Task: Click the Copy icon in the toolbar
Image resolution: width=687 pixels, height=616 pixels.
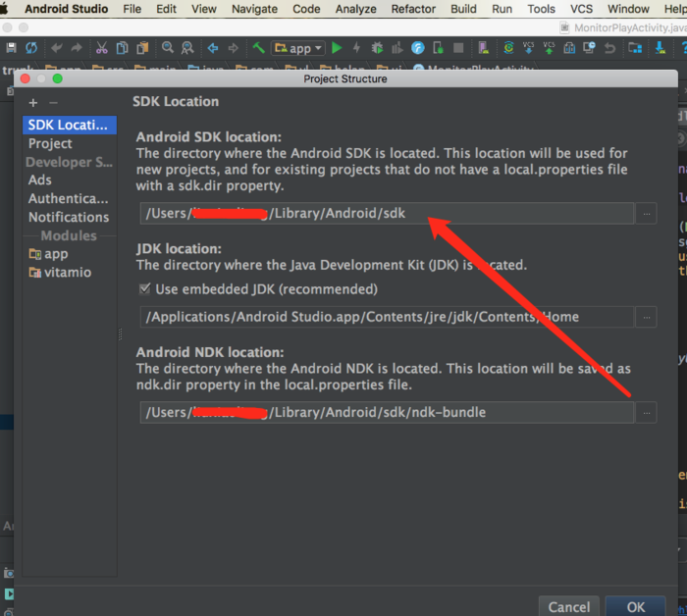Action: [x=123, y=47]
